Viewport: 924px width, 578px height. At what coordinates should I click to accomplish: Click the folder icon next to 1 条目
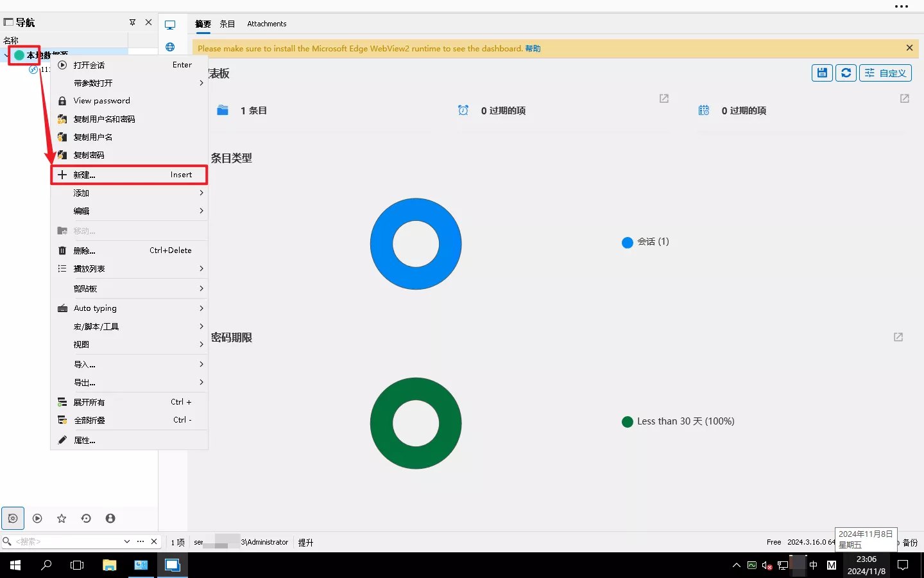[x=223, y=110]
